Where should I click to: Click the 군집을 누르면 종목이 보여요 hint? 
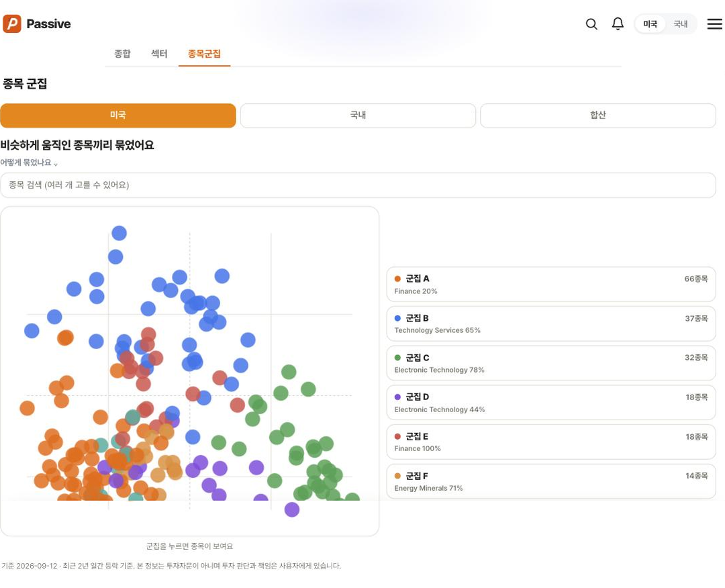click(x=189, y=546)
